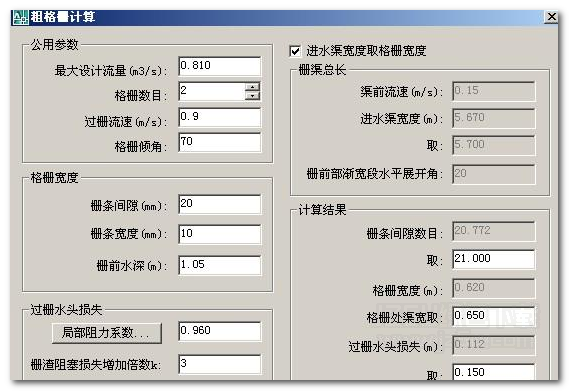This screenshot has height=391, width=569.
Task: Select the 栅条宽度 (mm) input field
Action: tap(220, 234)
